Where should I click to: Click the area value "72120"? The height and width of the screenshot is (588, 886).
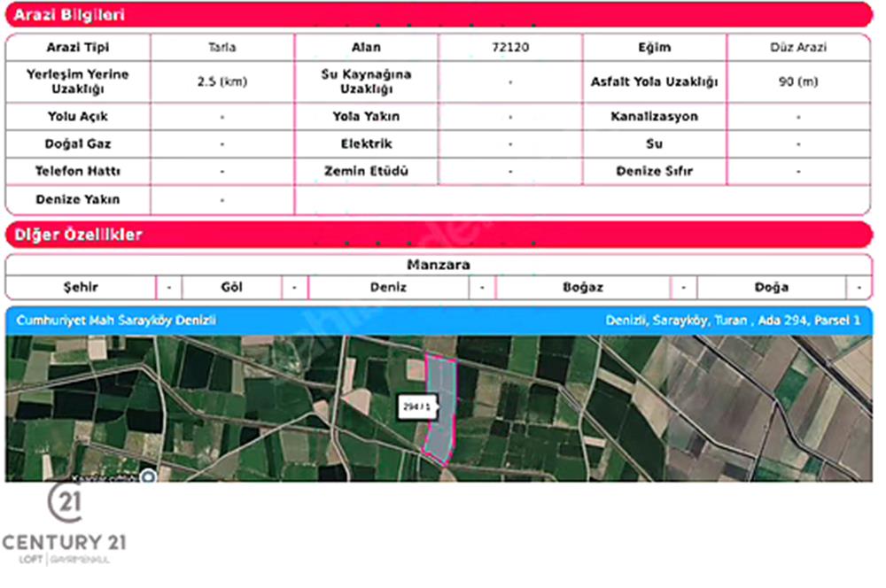coord(510,48)
